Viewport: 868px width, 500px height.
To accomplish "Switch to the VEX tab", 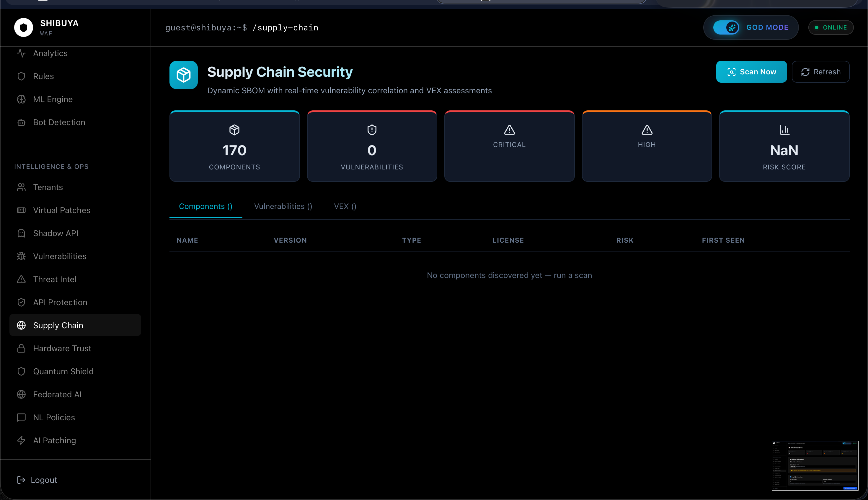I will [345, 206].
